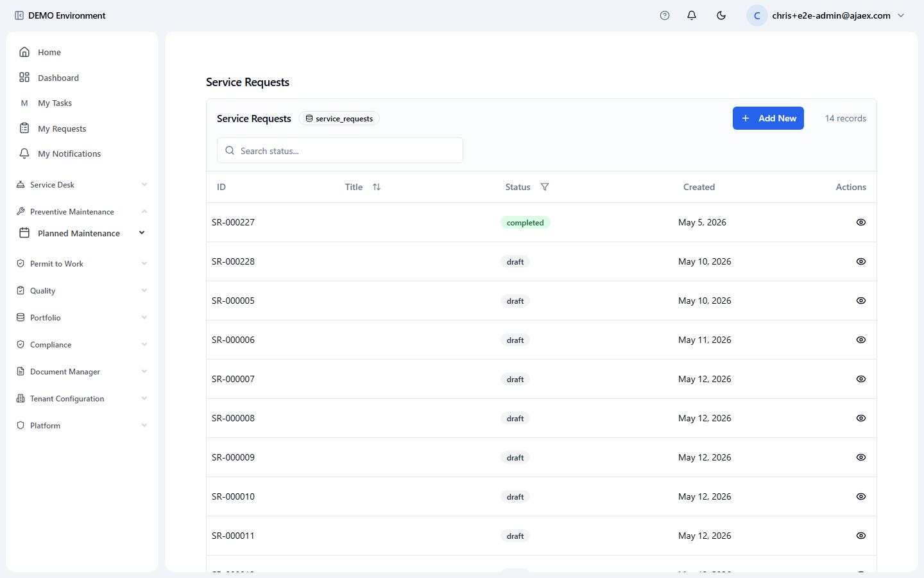This screenshot has height=578, width=924.
Task: Expand the Platform section chevron
Action: pyautogui.click(x=144, y=425)
